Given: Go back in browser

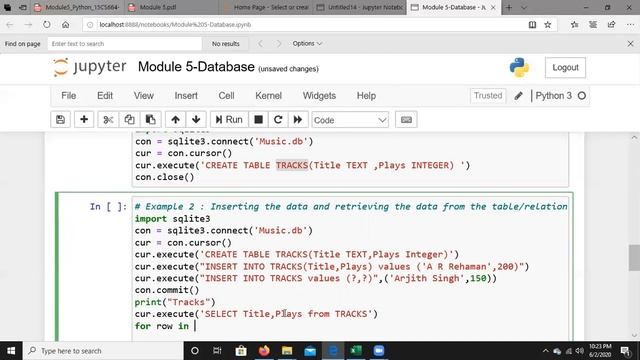Looking at the screenshot, I should pos(10,25).
